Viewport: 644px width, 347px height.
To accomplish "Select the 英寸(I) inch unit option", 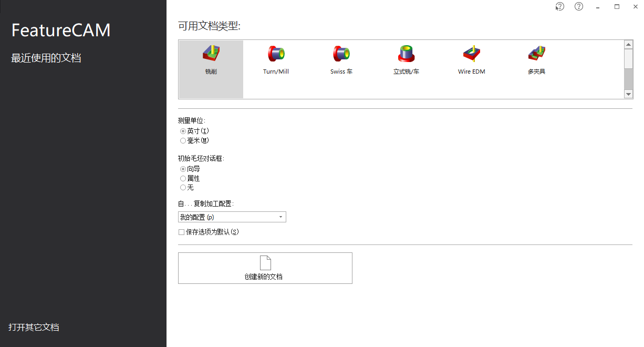I will coord(195,131).
